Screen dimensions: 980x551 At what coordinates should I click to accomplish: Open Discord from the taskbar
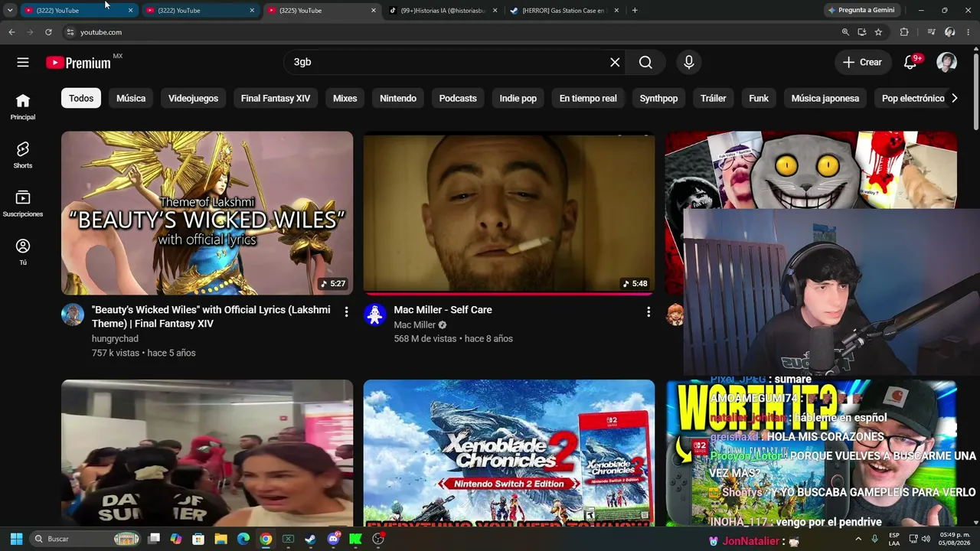point(333,539)
